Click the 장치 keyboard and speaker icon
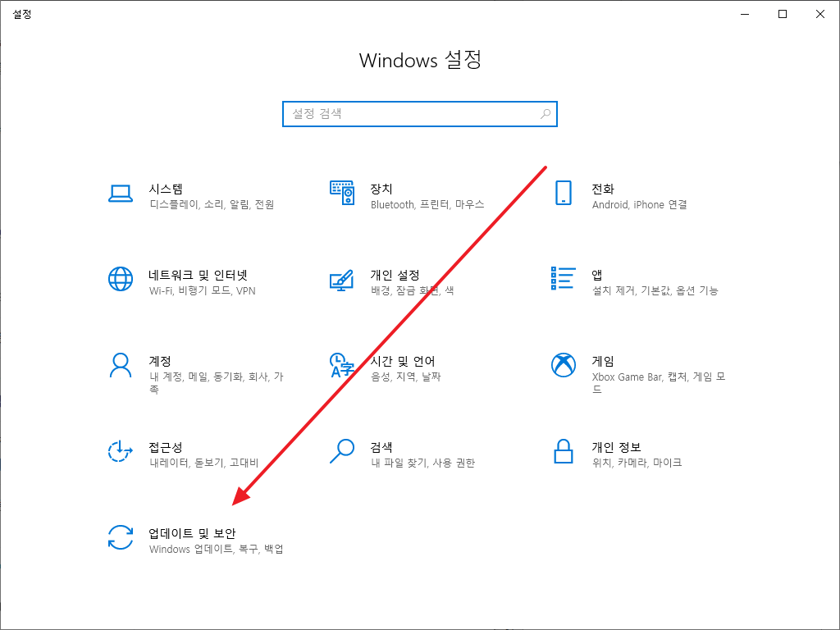The height and width of the screenshot is (630, 840). [342, 193]
